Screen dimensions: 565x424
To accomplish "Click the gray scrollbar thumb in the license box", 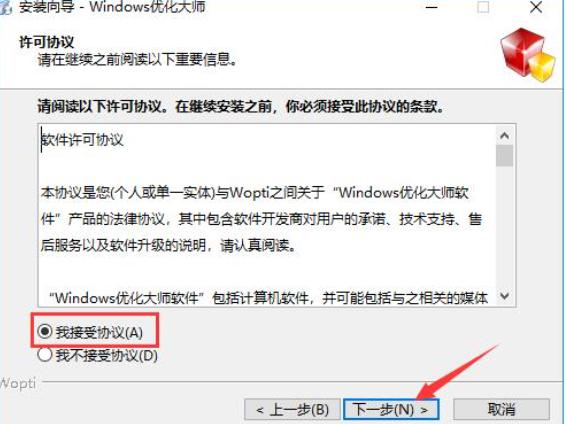I will coord(504,156).
